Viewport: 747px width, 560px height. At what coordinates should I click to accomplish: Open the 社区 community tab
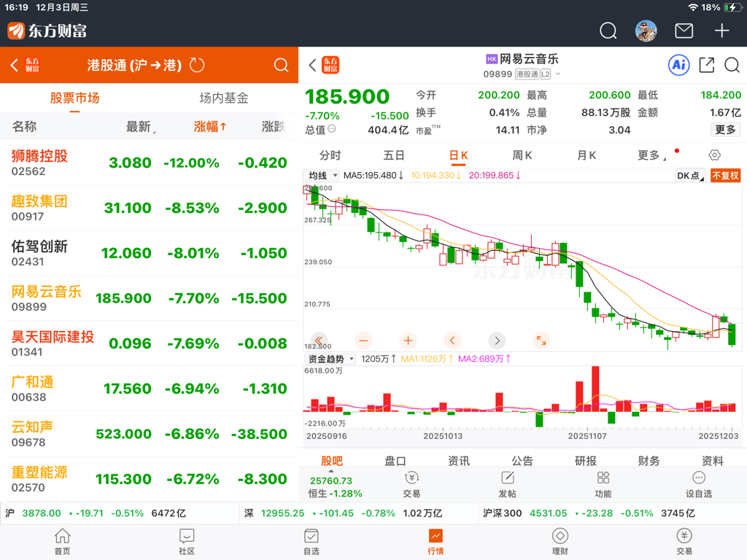click(187, 542)
